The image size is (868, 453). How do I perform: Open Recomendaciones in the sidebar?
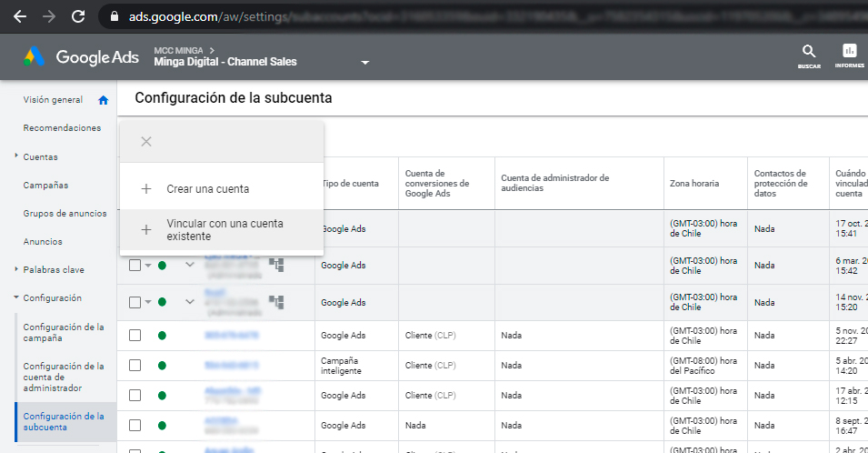[62, 128]
